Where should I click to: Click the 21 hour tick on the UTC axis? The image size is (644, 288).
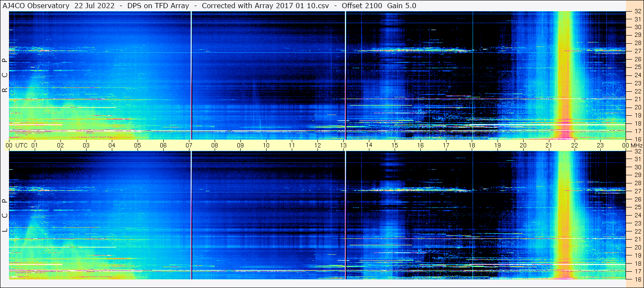[x=549, y=145]
